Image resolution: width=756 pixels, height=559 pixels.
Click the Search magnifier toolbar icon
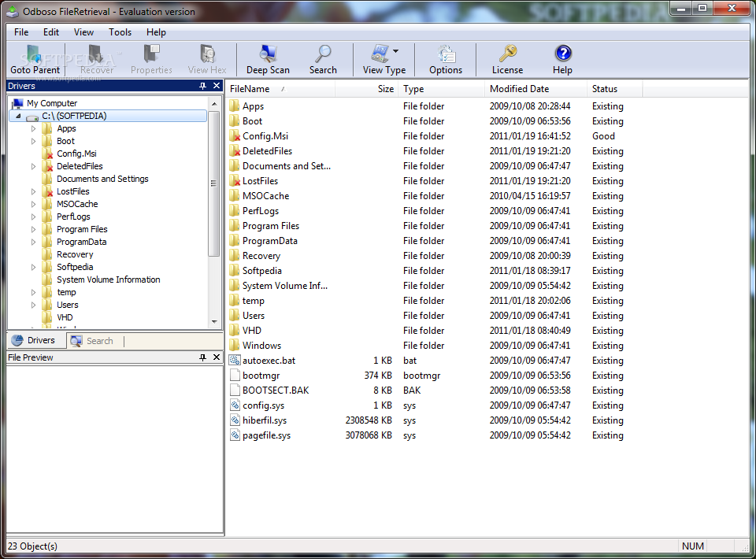click(323, 54)
